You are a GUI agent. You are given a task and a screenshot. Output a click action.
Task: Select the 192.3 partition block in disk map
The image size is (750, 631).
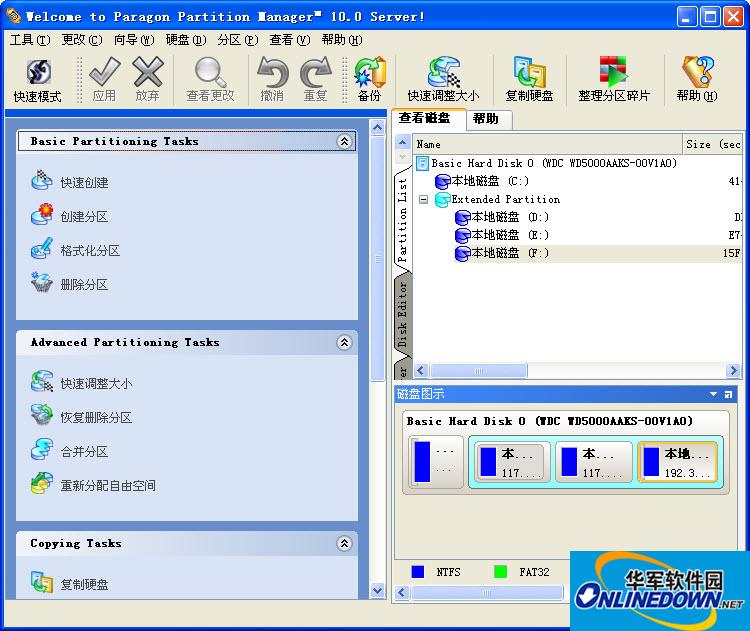point(678,462)
